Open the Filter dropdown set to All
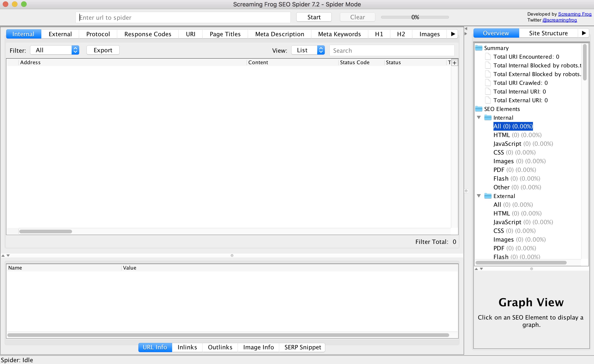 point(55,50)
